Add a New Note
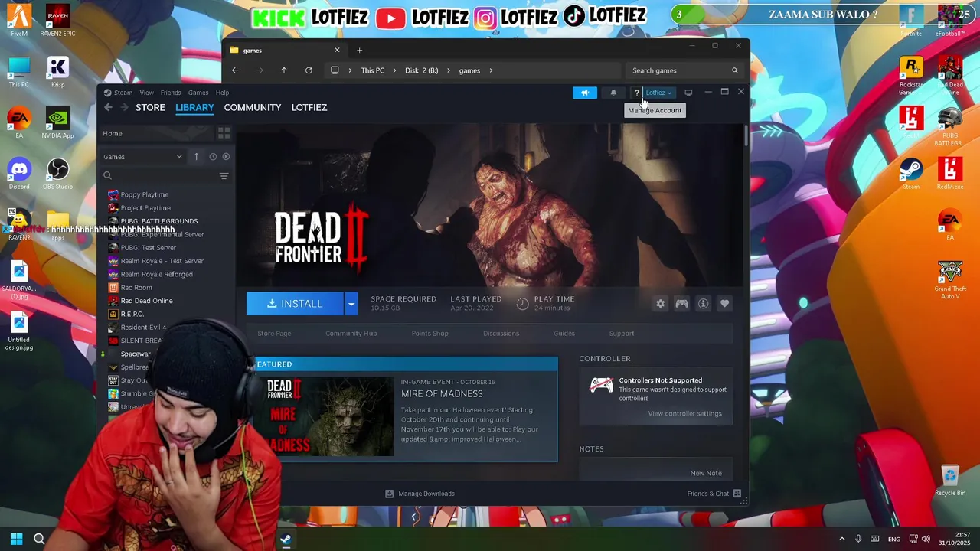 pos(706,473)
